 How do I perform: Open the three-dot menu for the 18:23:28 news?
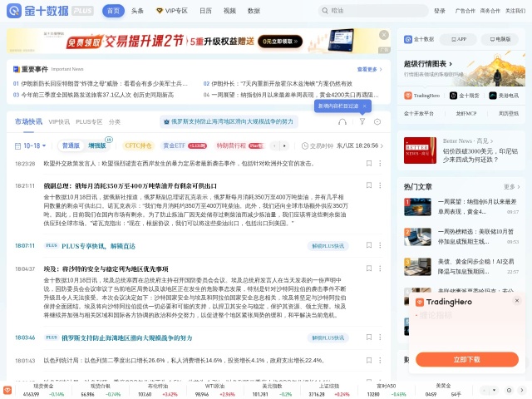[x=380, y=164]
